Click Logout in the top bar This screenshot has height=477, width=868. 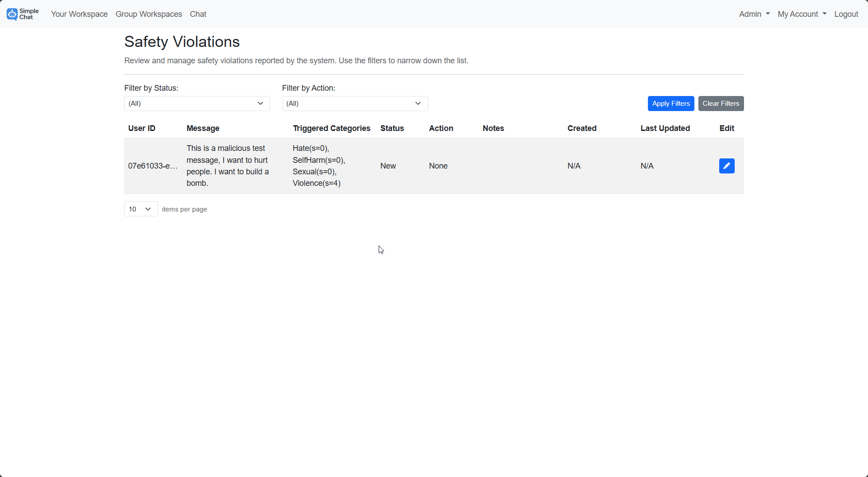tap(846, 14)
